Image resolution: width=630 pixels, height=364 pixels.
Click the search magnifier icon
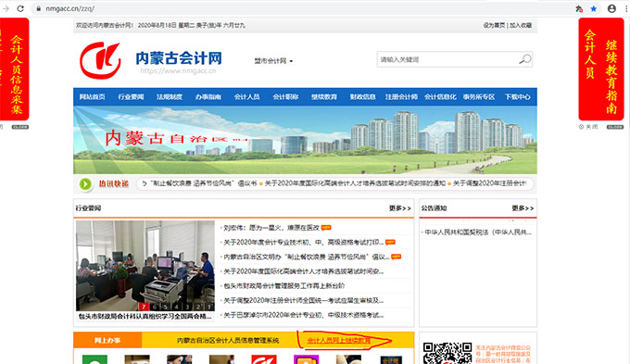point(524,59)
